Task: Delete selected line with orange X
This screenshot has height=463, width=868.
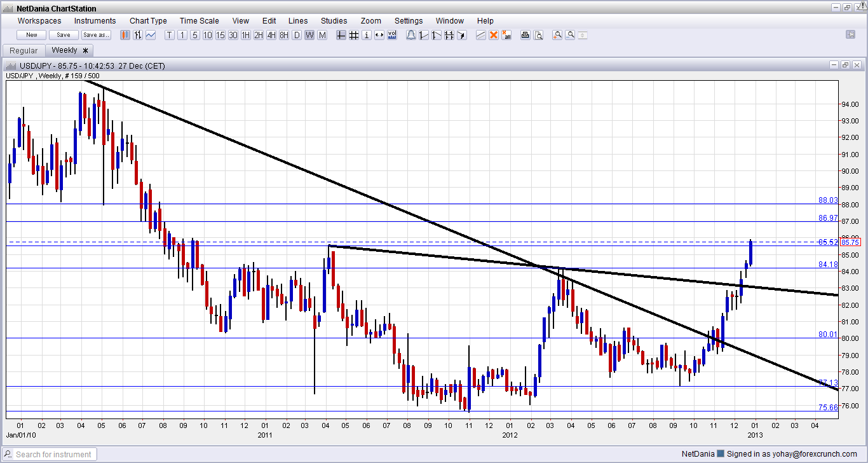Action: coord(494,35)
